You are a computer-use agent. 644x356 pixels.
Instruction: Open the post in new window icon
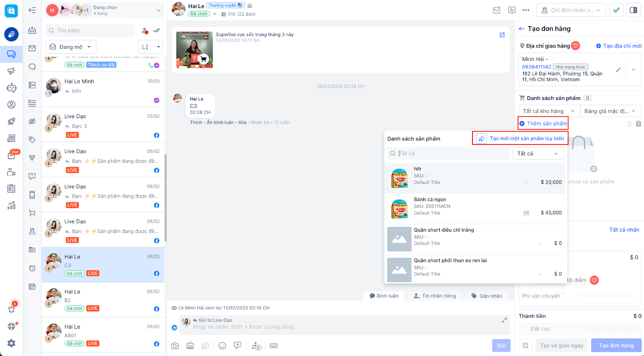502,35
